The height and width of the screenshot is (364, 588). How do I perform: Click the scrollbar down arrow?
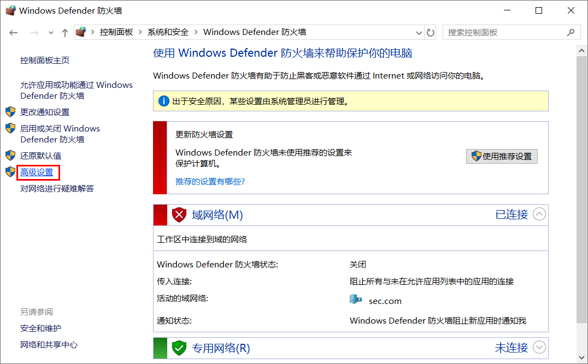click(x=581, y=357)
